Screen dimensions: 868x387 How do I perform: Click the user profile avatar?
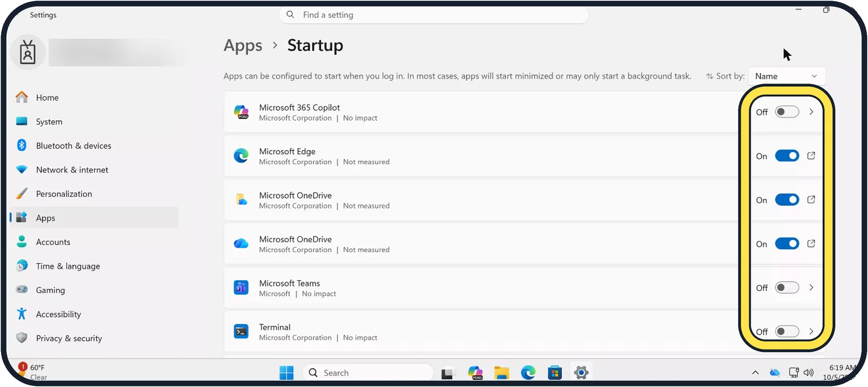pos(28,53)
